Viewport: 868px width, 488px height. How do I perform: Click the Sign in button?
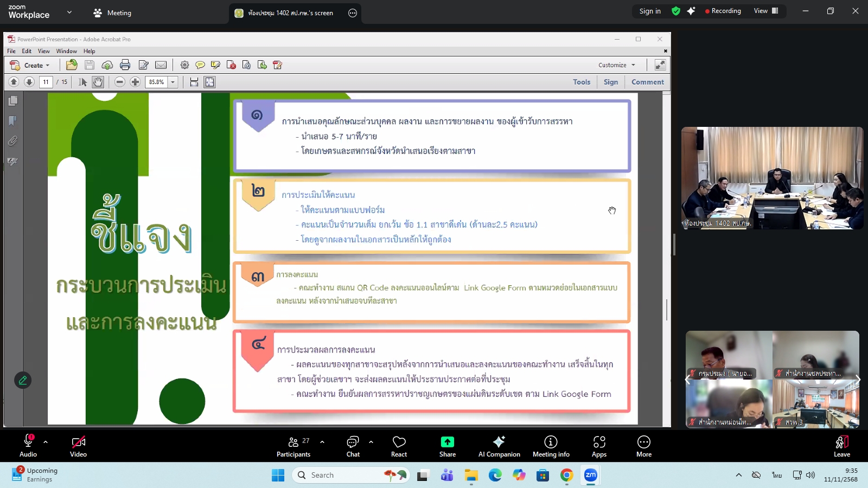[650, 11]
